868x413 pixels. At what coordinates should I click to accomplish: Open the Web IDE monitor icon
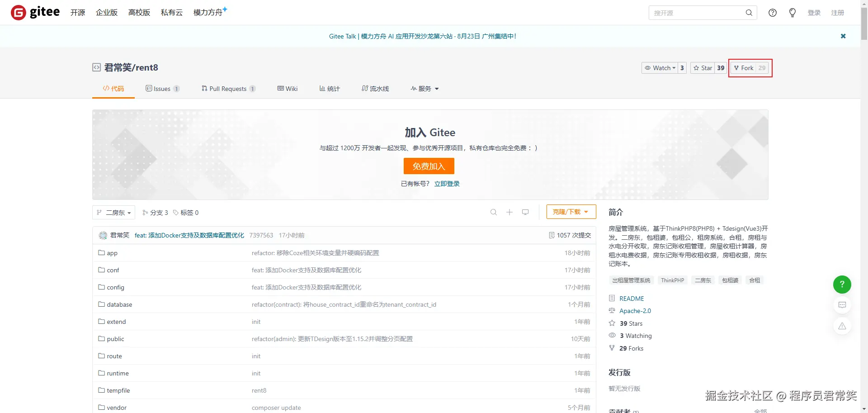525,212
